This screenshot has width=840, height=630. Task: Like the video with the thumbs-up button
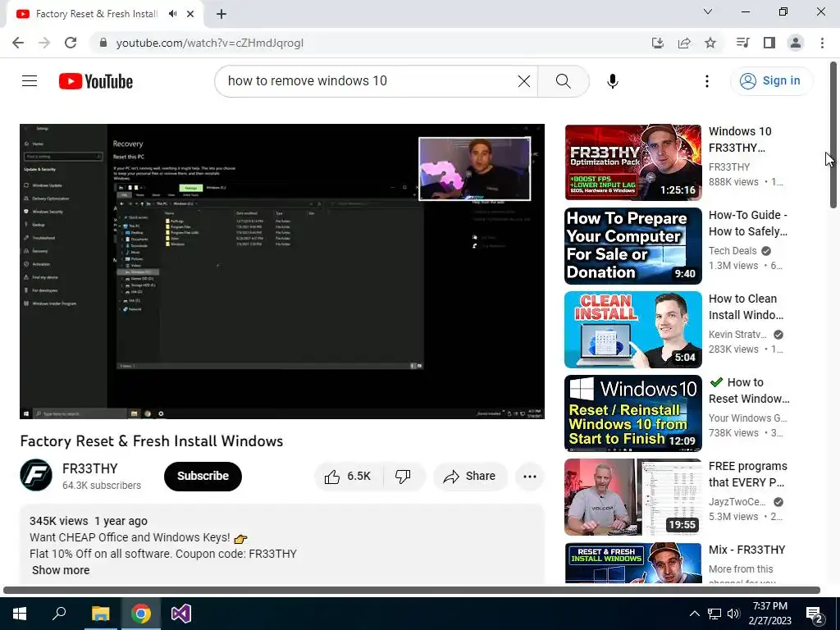[x=348, y=477]
